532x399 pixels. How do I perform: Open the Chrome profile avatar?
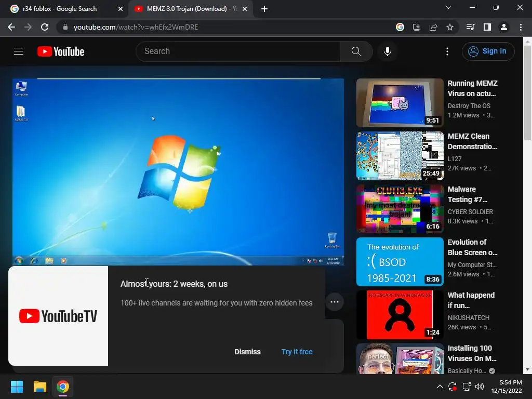(504, 27)
